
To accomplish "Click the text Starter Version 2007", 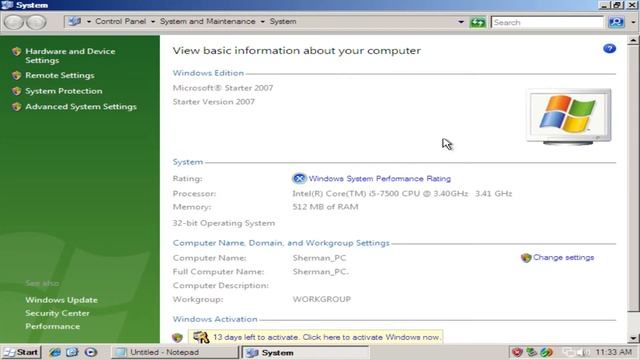I will pyautogui.click(x=213, y=102).
